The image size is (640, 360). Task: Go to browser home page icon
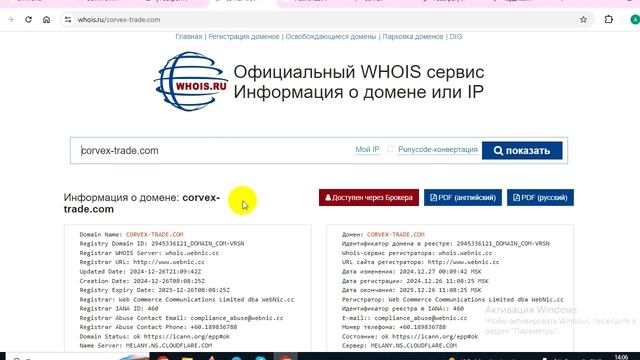coord(47,19)
